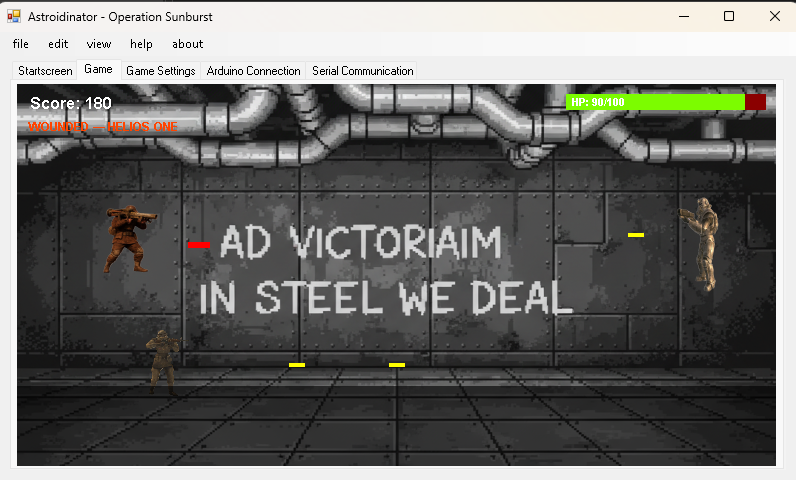Maximize the Astroidinator window
The image size is (796, 480).
[728, 16]
